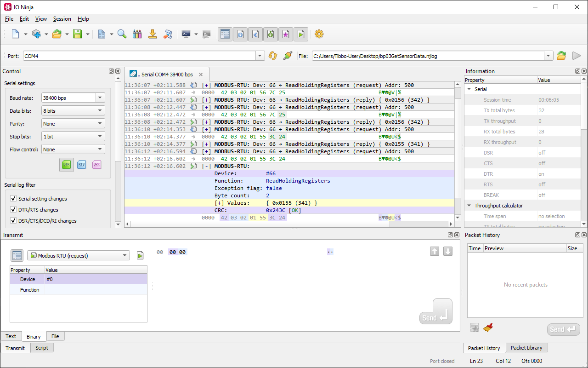Screen dimensions: 588x368
Task: Click the greyed terminal icon in toolbar
Action: pyautogui.click(x=207, y=34)
